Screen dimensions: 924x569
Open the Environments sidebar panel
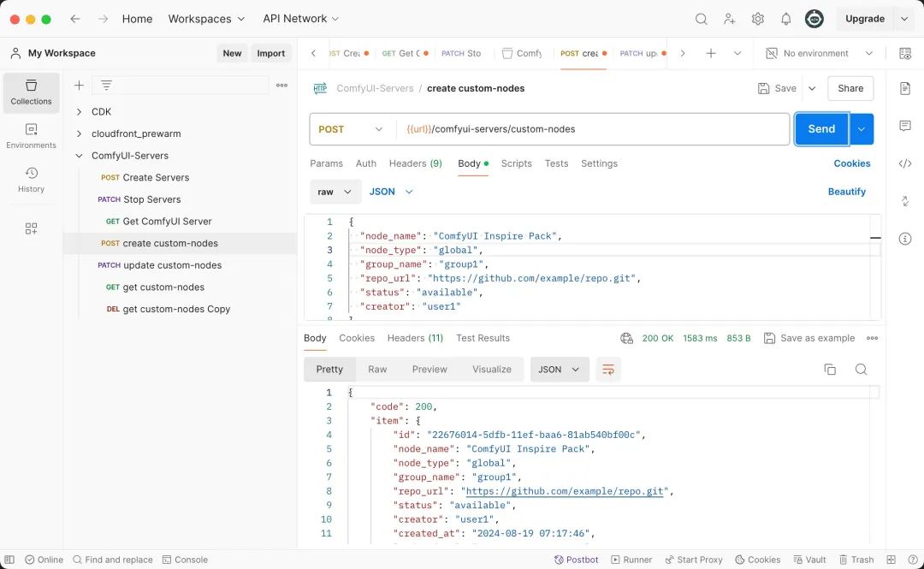tap(32, 136)
